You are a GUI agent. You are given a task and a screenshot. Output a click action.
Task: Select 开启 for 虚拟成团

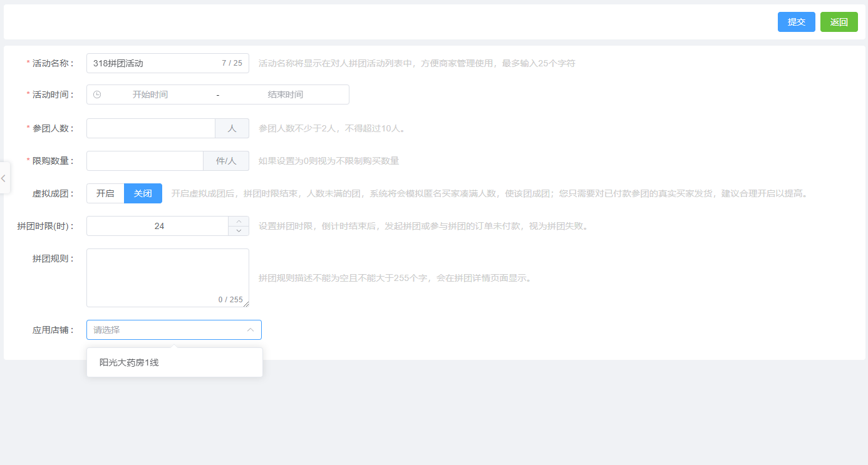(105, 193)
